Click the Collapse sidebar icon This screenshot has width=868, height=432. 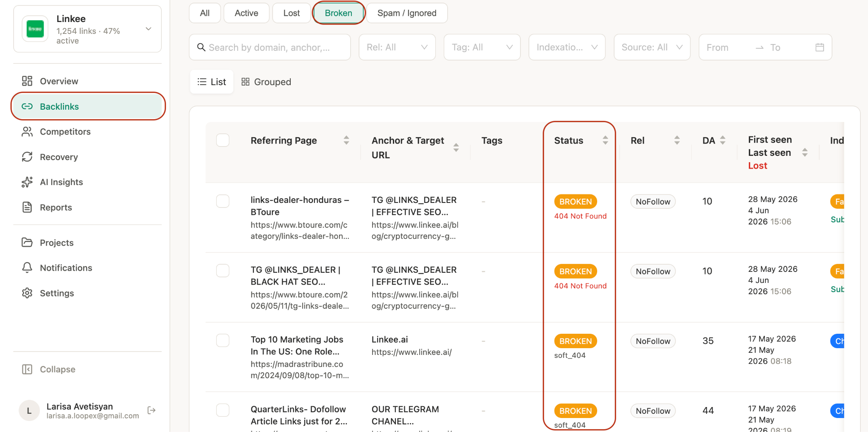click(x=27, y=369)
